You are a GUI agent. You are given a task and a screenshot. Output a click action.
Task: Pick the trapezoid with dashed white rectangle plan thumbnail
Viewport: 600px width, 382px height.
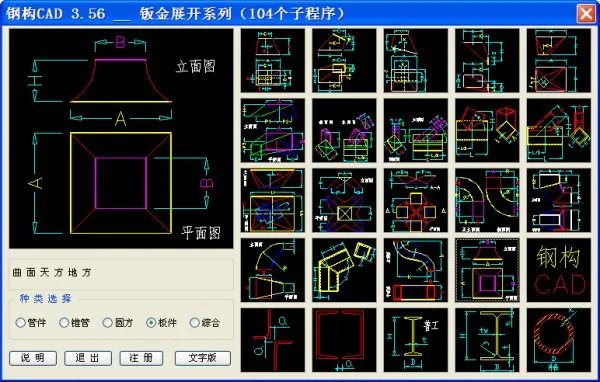click(416, 60)
